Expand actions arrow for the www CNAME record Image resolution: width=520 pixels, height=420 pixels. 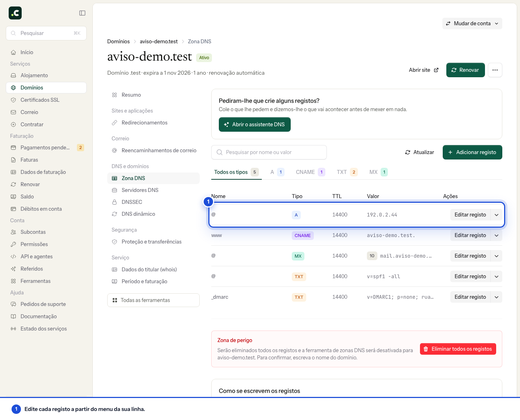[x=497, y=235]
